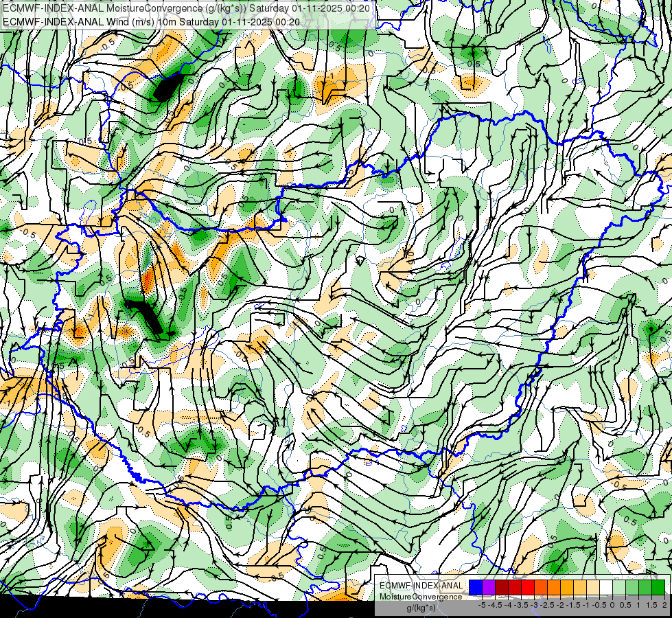Click legend tick value -2.5
672x618 pixels.
pos(547,605)
